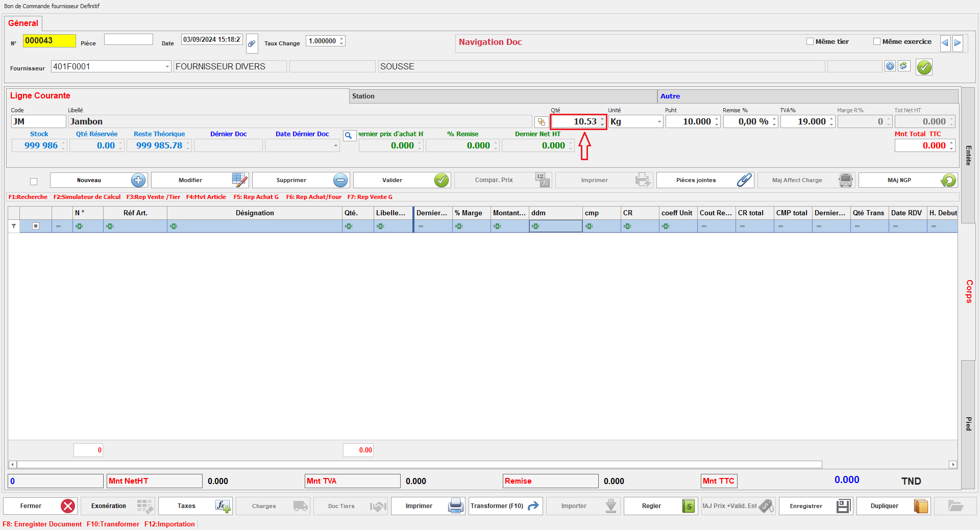Screen dimensions: 980x530
Task: Open Exonération options
Action: [x=118, y=506]
